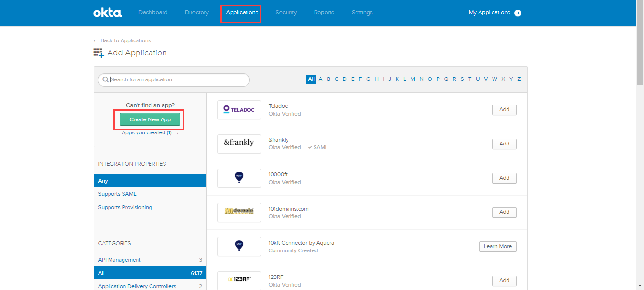Click the My Applications arrow icon
The image size is (644, 290).
click(518, 13)
